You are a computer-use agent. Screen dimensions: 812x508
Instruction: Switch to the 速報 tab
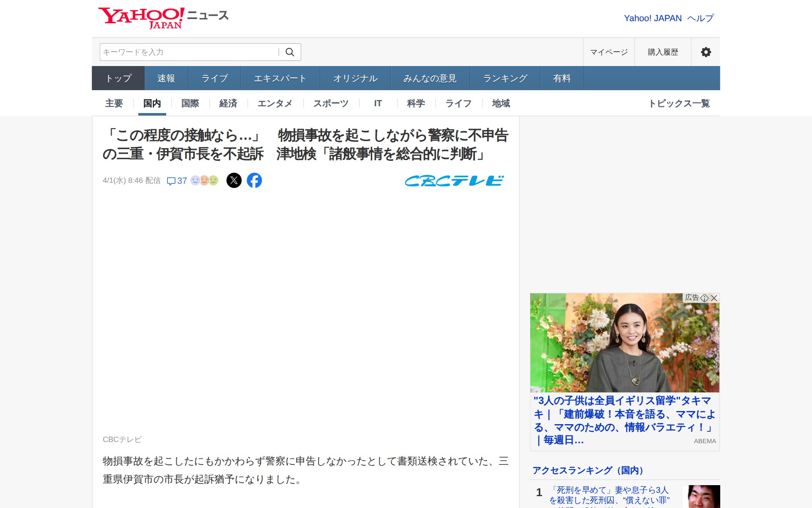[166, 78]
